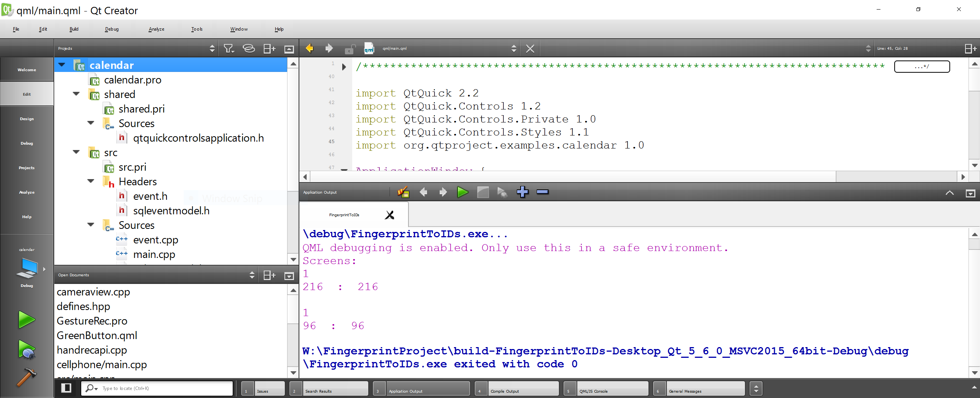Click the blue minus zoom out icon
This screenshot has width=980, height=398.
pos(542,192)
